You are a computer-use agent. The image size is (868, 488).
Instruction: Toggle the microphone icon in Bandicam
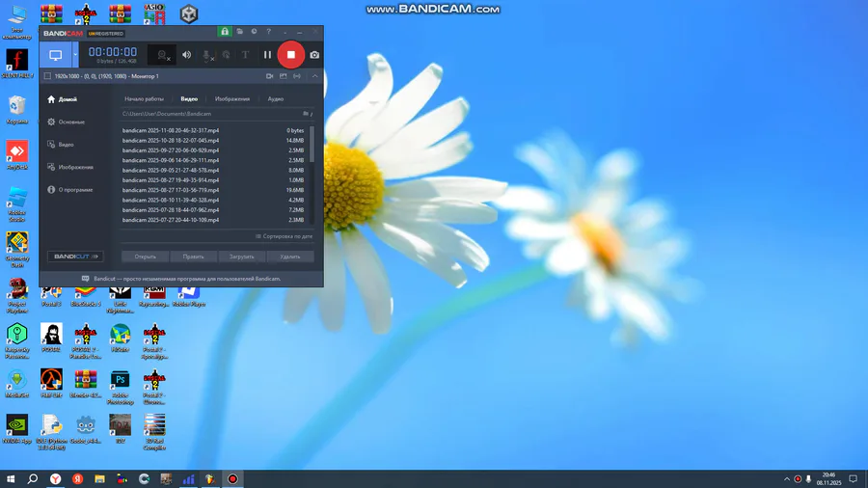[x=207, y=55]
